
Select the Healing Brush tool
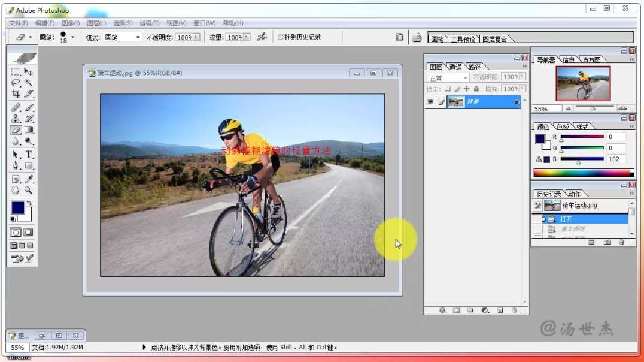[x=16, y=108]
